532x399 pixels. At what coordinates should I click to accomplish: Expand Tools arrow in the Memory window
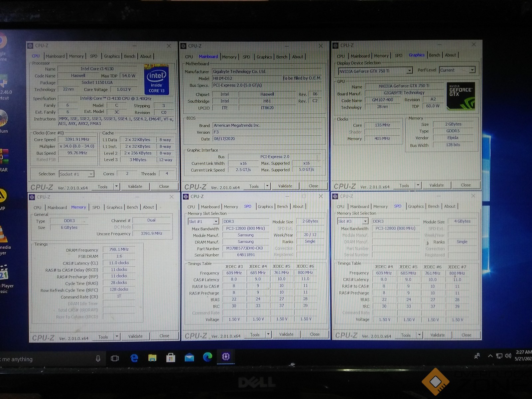point(117,336)
